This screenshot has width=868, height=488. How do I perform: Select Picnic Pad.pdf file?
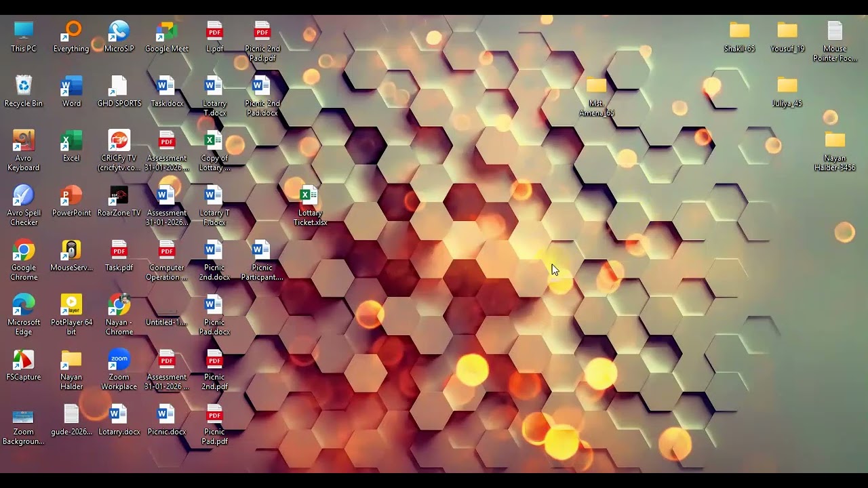coord(214,424)
